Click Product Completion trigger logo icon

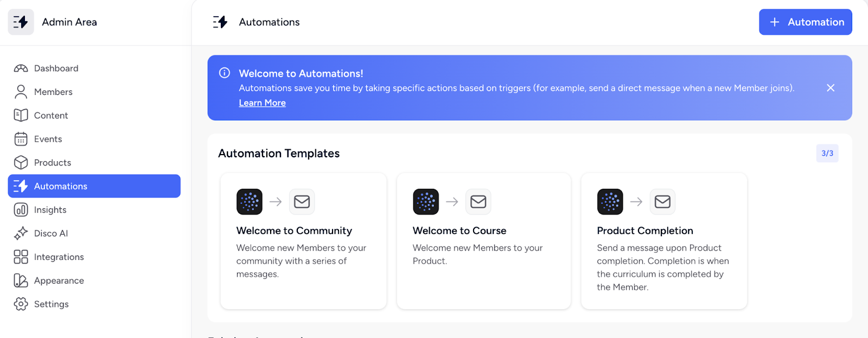[x=610, y=202]
